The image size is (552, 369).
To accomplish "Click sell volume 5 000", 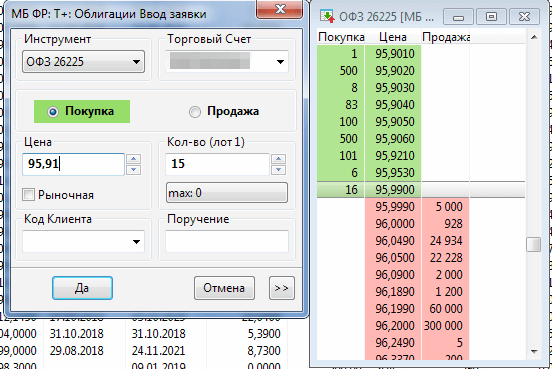I will (449, 207).
